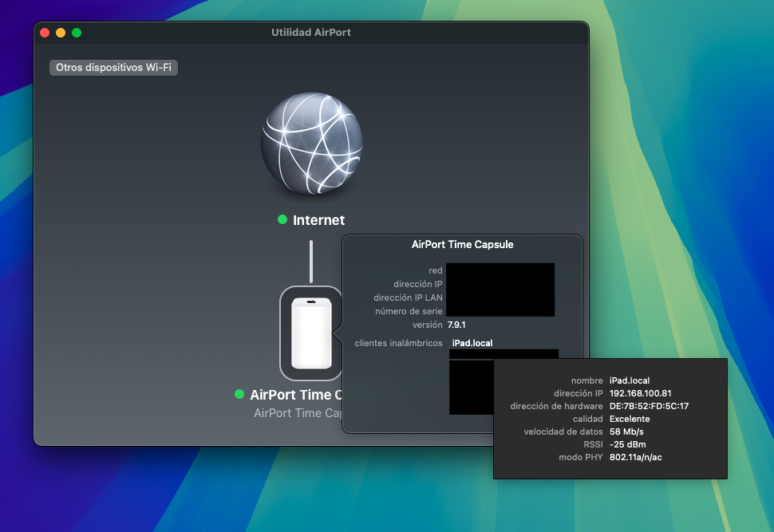
Task: Click the calidad value Excelente
Action: (630, 419)
